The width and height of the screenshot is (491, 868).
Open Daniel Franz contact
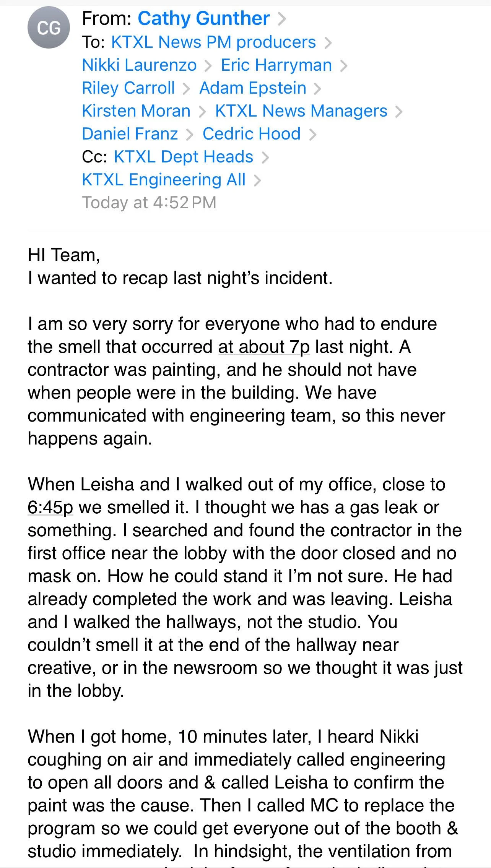pos(130,134)
